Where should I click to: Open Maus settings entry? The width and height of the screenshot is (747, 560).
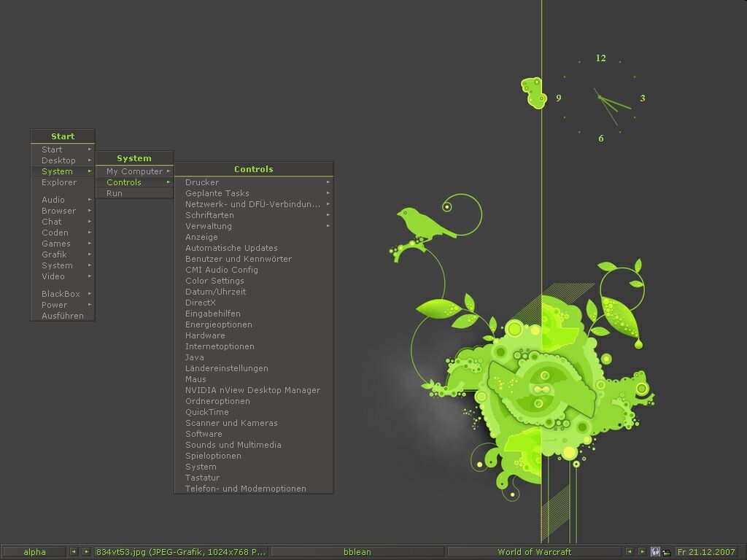point(253,379)
